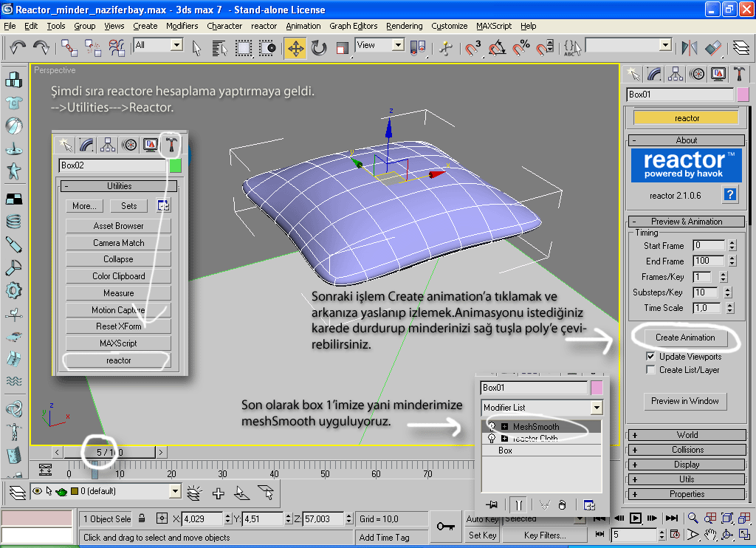Activate the Select and Rotate tool
The height and width of the screenshot is (548, 756).
pyautogui.click(x=319, y=48)
